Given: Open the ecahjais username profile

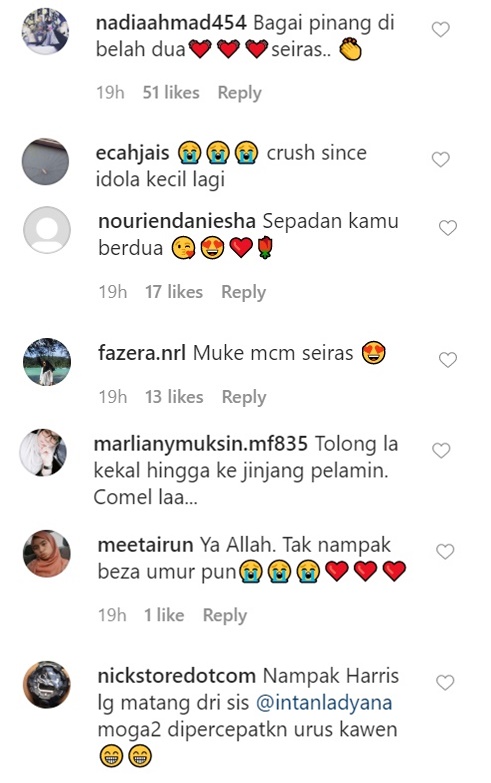Looking at the screenshot, I should 132,153.
